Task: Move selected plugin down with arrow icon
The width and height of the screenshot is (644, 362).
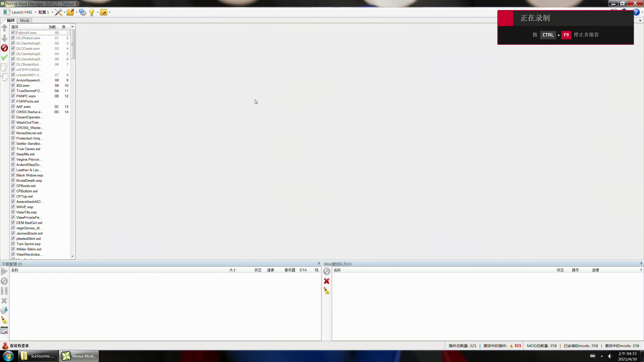Action: point(5,38)
